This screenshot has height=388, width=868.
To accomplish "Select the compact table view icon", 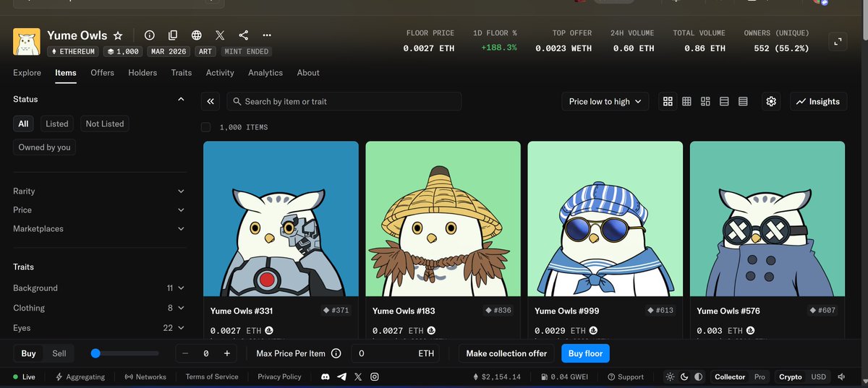I will (x=744, y=102).
